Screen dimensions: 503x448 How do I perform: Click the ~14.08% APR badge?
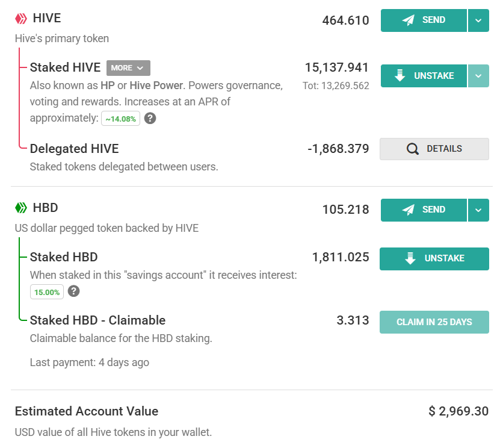(120, 119)
